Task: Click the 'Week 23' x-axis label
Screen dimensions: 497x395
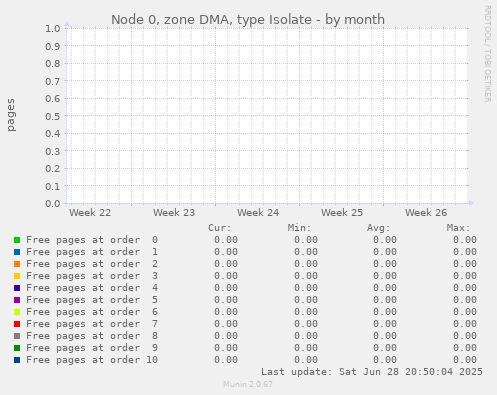Action: pos(174,213)
